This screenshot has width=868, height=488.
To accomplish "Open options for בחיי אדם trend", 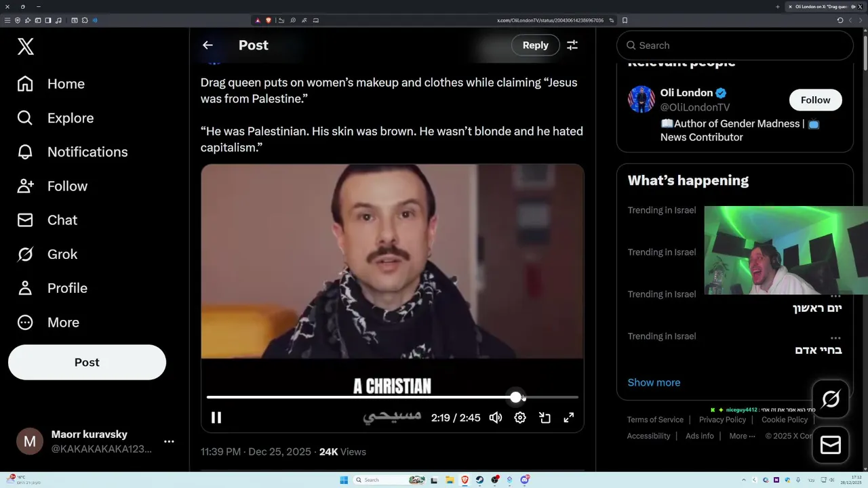I will 835,338.
